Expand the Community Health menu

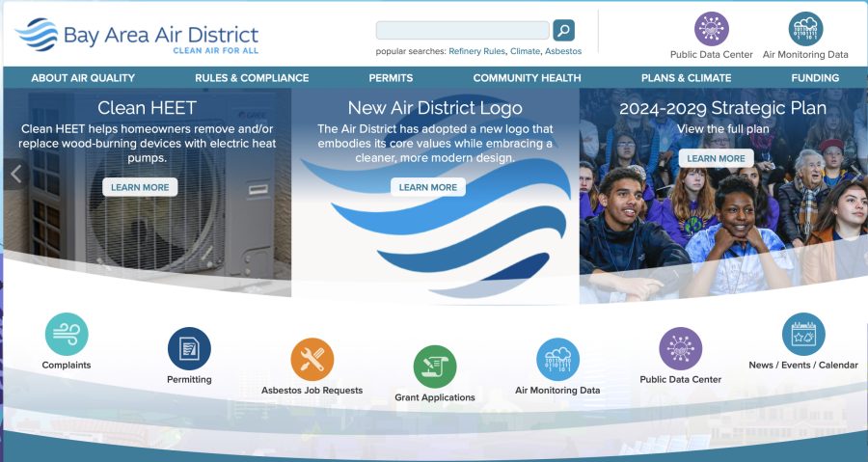tap(527, 78)
